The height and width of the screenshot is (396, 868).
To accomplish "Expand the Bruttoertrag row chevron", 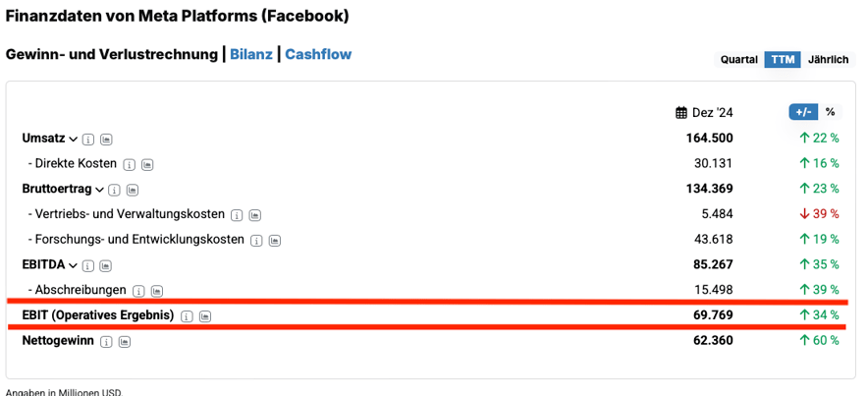I will [99, 190].
